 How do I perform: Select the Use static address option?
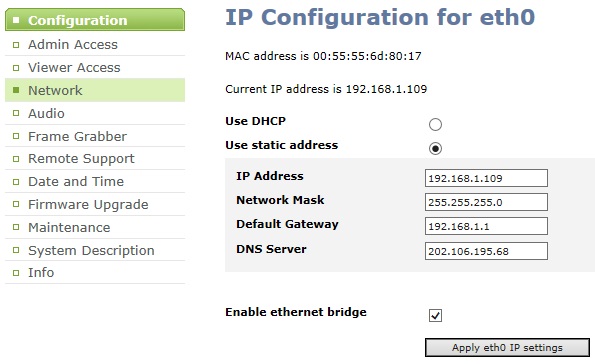(435, 148)
